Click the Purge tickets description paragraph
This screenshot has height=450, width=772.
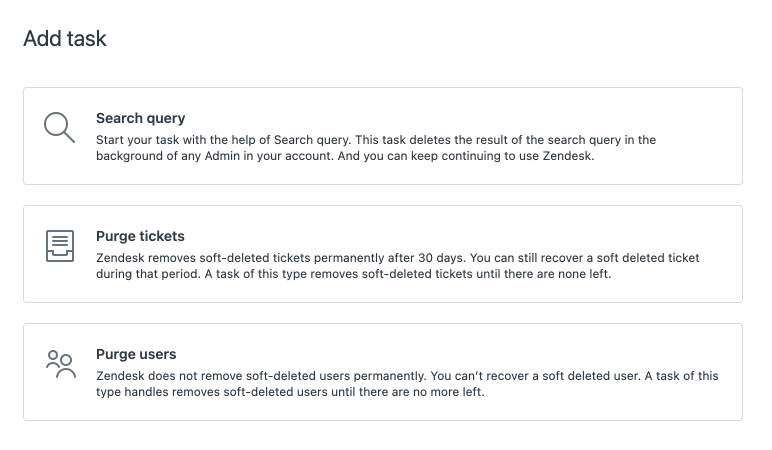[397, 266]
